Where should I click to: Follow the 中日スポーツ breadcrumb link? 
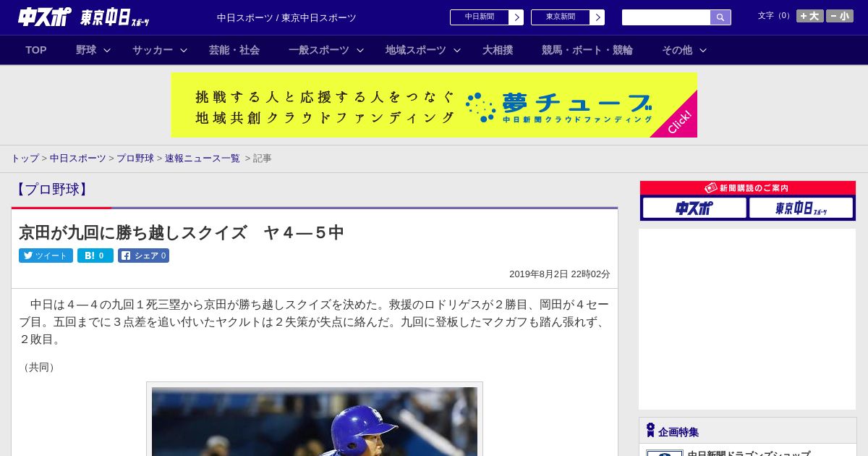click(x=78, y=158)
